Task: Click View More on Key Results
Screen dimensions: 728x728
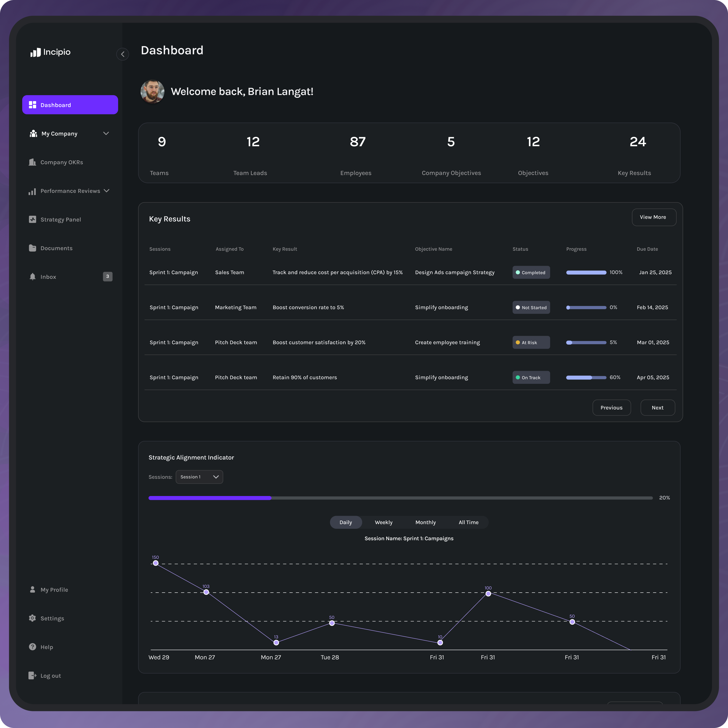Action: click(654, 217)
